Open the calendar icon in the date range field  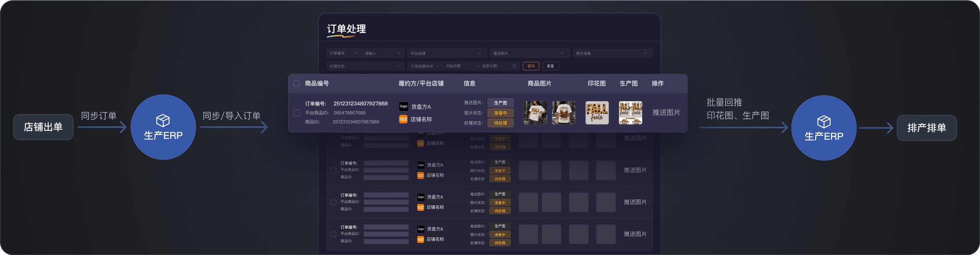point(514,66)
